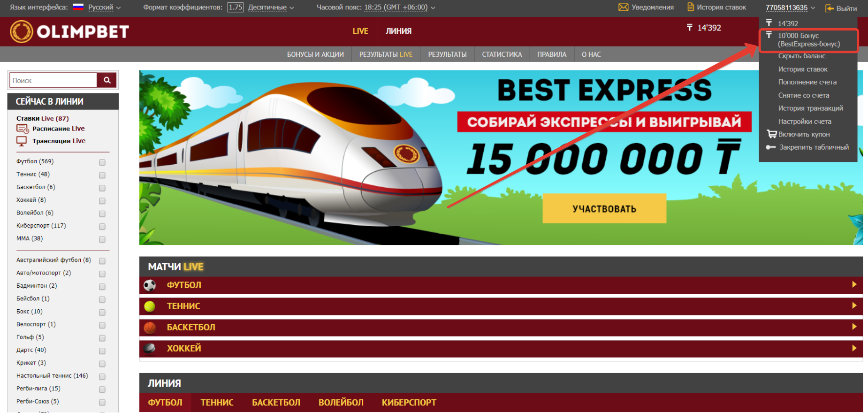868x420 pixels.
Task: Click the basketball icon
Action: coord(150,328)
